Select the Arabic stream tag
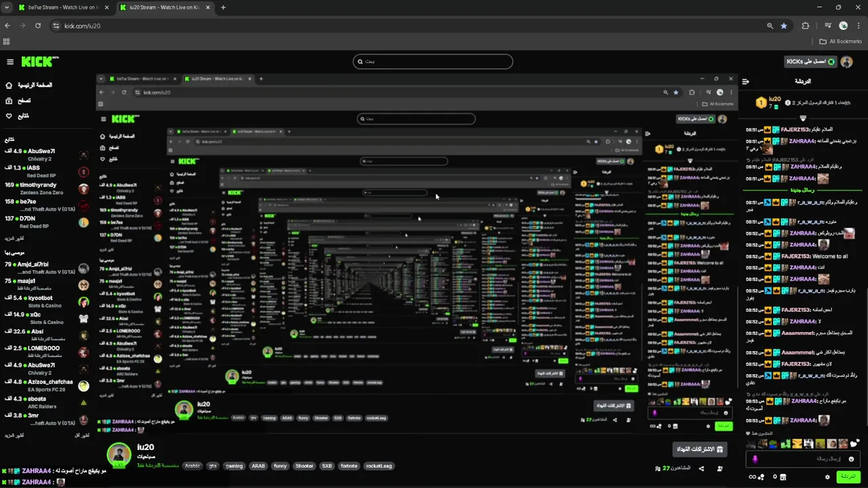Image resolution: width=868 pixels, height=488 pixels. [x=193, y=466]
